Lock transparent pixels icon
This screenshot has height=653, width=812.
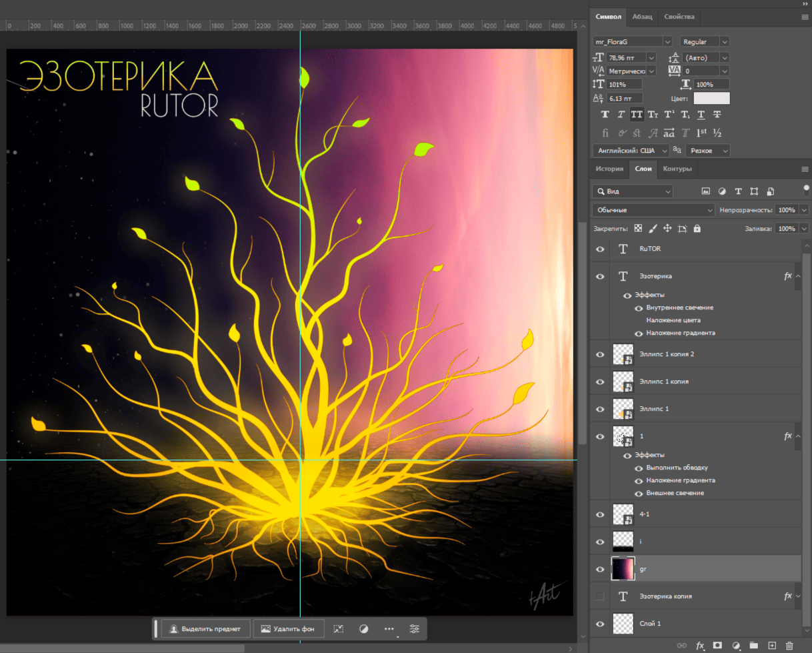point(638,228)
